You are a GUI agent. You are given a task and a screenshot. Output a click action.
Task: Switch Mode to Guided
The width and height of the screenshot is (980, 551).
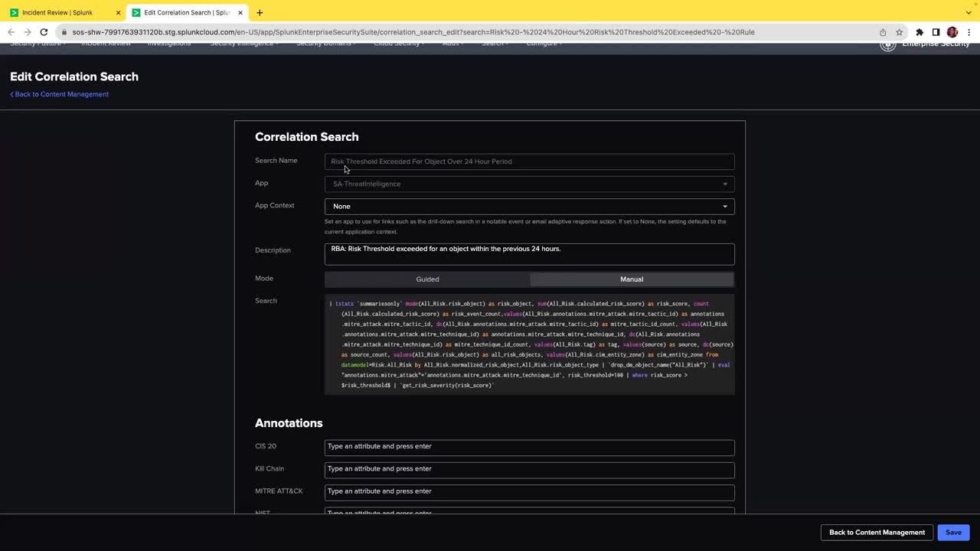click(x=427, y=279)
